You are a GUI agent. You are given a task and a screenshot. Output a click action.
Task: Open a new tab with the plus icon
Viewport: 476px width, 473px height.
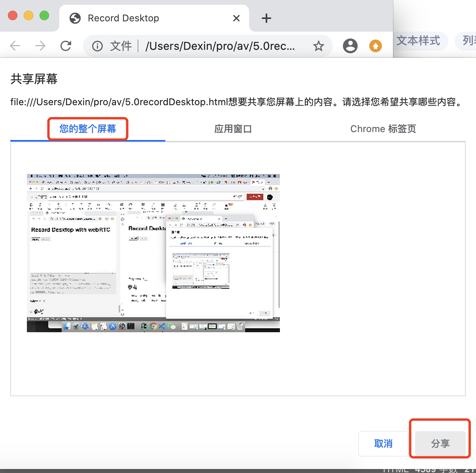[266, 18]
